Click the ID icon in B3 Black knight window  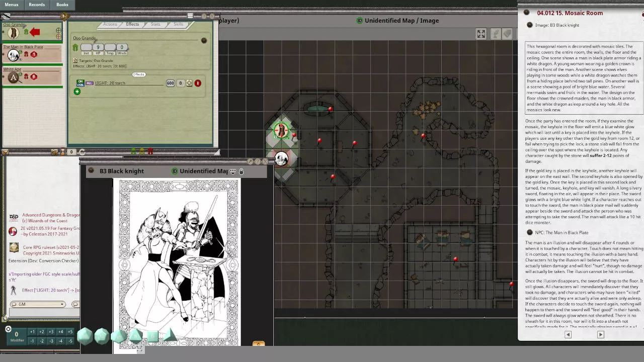(x=175, y=171)
